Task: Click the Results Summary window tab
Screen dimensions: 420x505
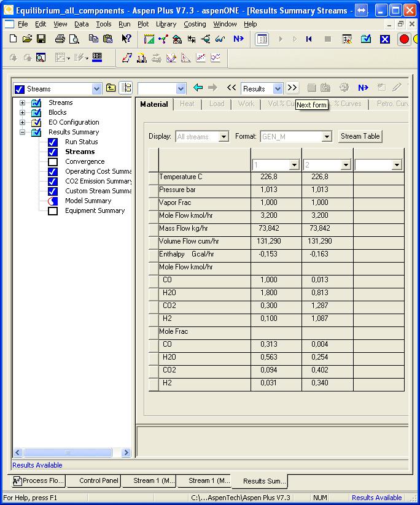Action: [260, 481]
